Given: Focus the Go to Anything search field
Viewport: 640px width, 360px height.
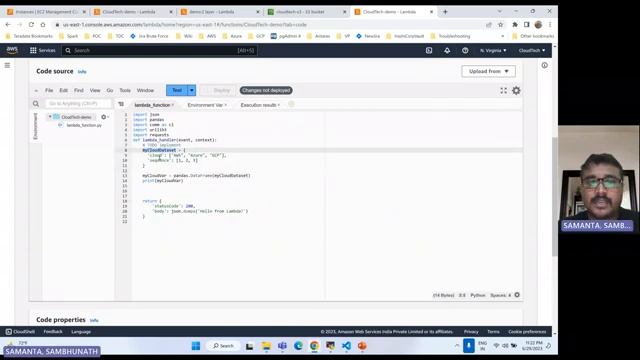Looking at the screenshot, I should click(78, 104).
